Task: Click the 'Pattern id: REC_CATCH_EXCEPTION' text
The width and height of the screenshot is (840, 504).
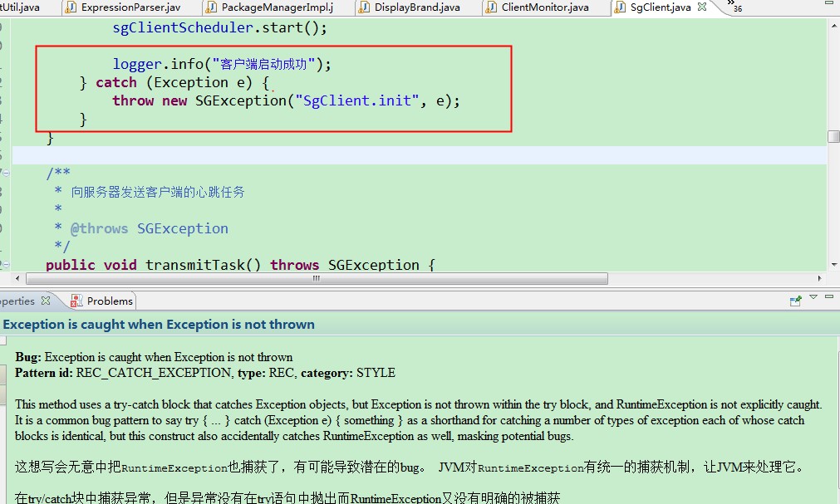Action: pyautogui.click(x=124, y=373)
